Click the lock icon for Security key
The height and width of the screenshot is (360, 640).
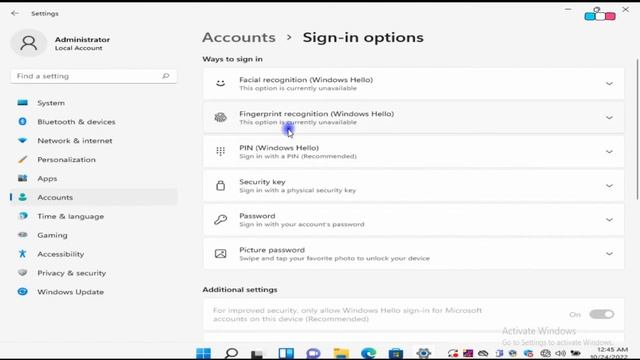click(x=220, y=186)
